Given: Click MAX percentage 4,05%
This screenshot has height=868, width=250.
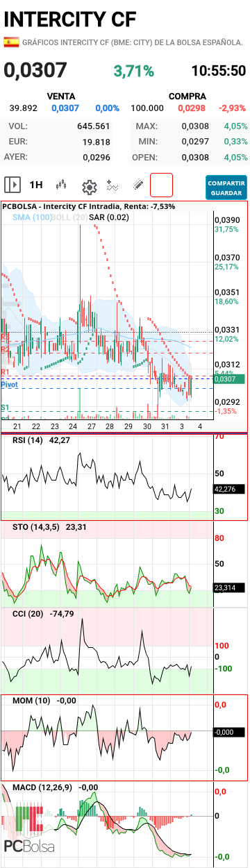Looking at the screenshot, I should (235, 126).
